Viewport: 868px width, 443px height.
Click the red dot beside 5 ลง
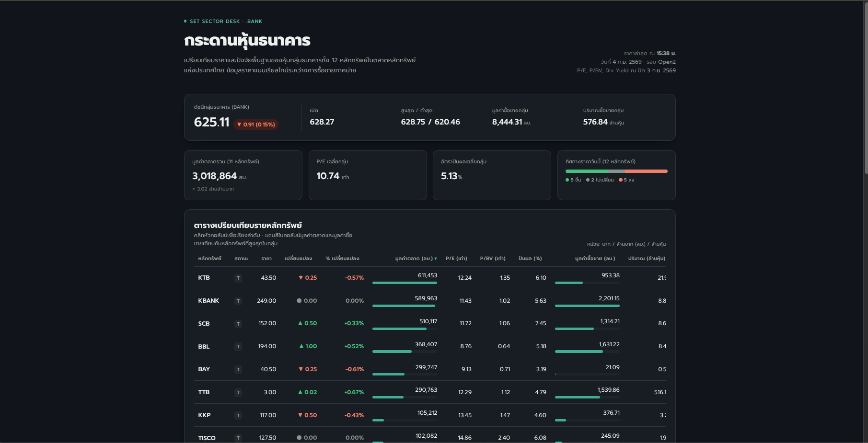pos(620,180)
